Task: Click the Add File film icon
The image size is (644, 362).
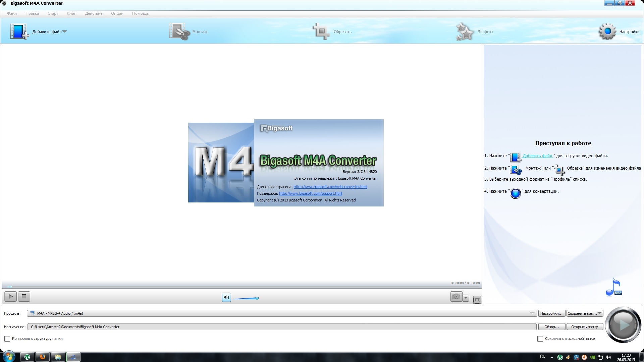Action: (19, 32)
